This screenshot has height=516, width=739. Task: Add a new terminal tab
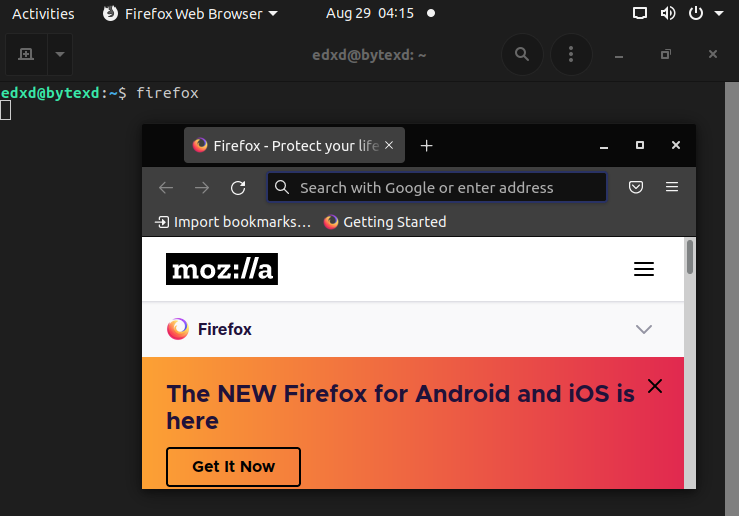tap(26, 54)
